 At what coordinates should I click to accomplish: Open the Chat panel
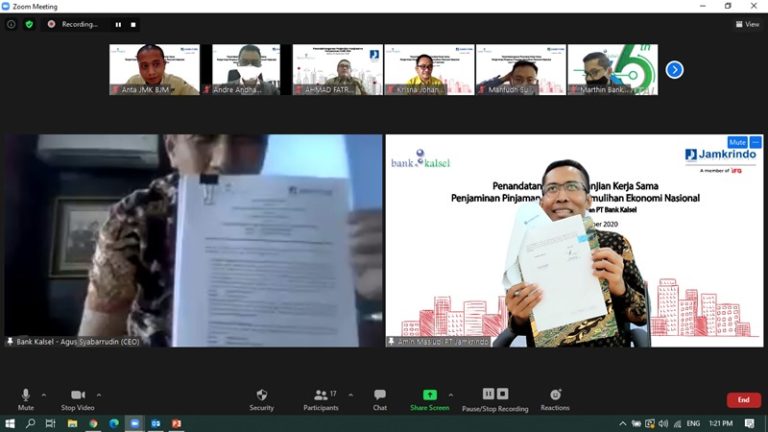click(x=380, y=400)
